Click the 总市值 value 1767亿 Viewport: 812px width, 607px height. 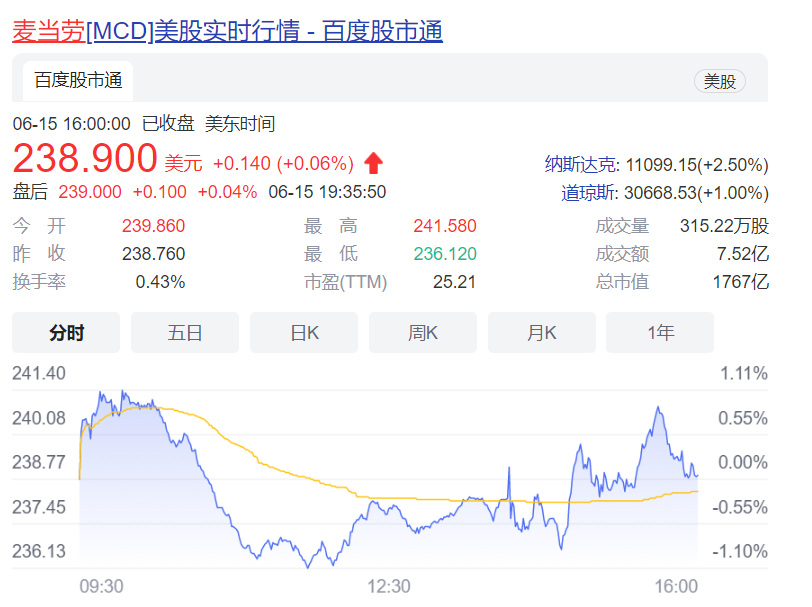741,282
